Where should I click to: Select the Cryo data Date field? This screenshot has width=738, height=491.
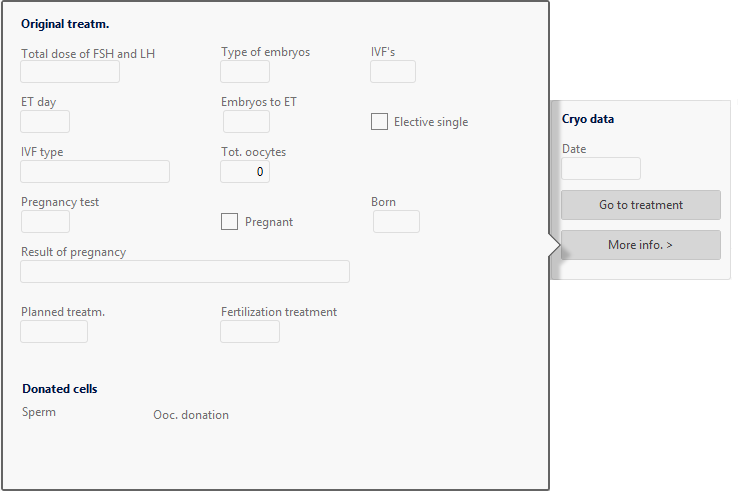coord(601,169)
